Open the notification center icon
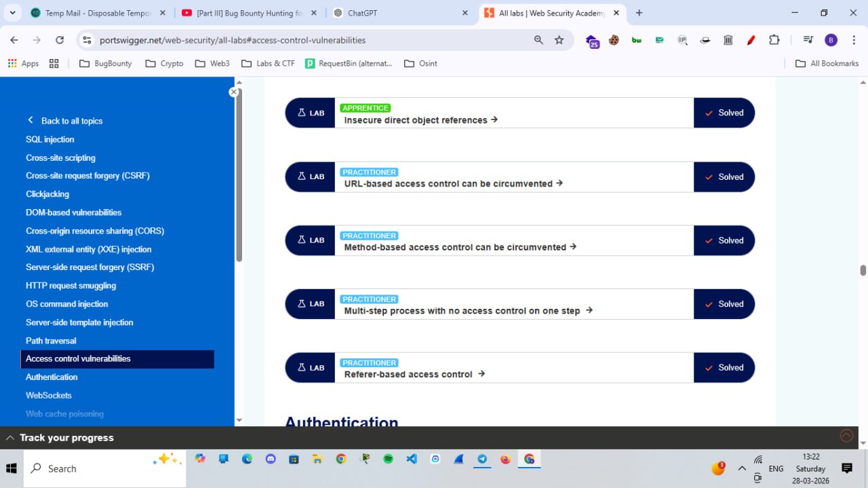This screenshot has width=868, height=488. (x=847, y=468)
